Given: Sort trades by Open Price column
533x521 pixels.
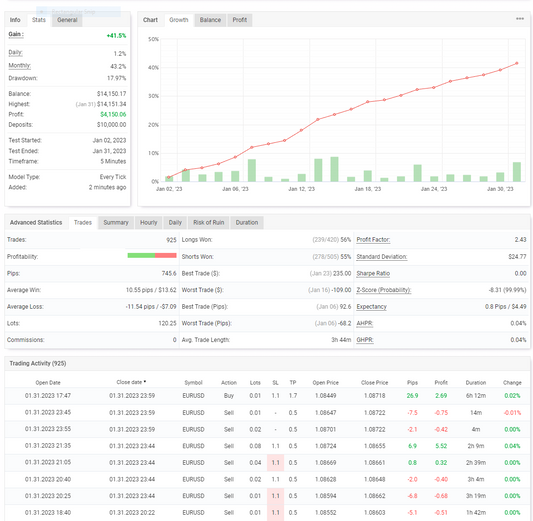Looking at the screenshot, I should click(325, 383).
